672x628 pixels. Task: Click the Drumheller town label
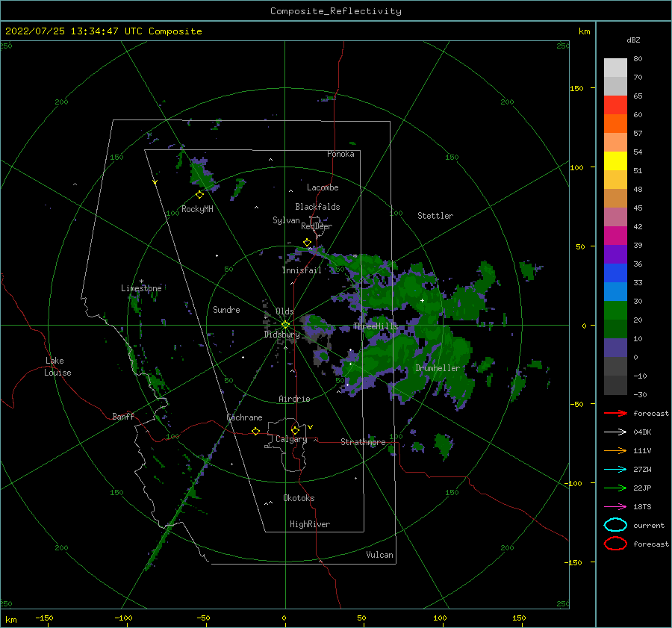pyautogui.click(x=438, y=368)
